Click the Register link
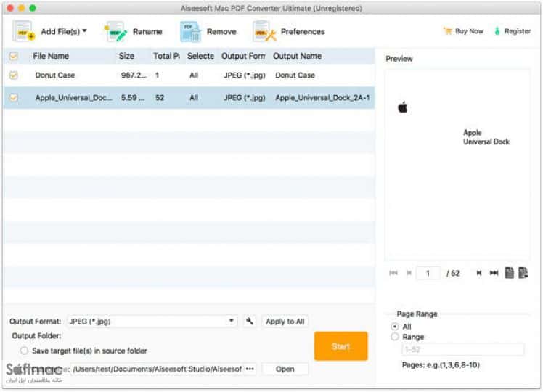543x392 pixels. pos(513,31)
